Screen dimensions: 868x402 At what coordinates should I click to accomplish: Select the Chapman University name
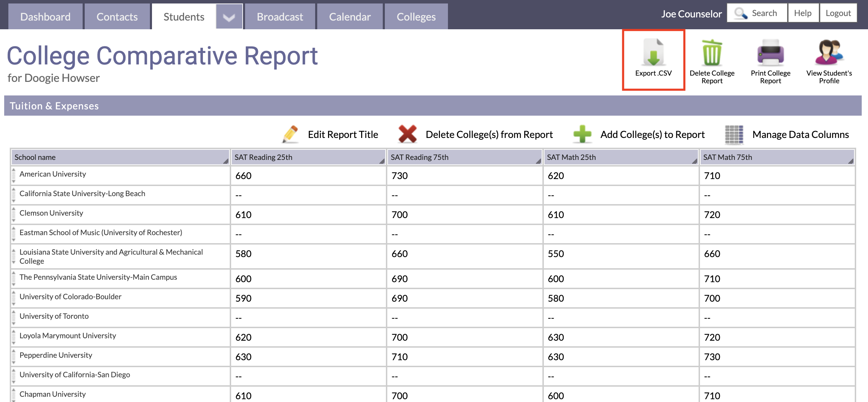coord(53,394)
